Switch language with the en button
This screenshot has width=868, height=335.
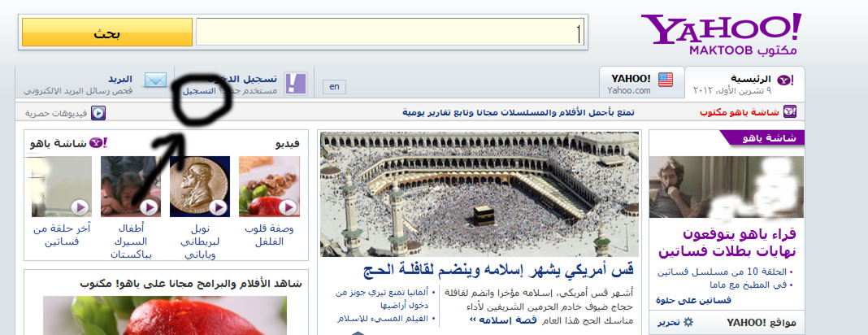click(333, 86)
